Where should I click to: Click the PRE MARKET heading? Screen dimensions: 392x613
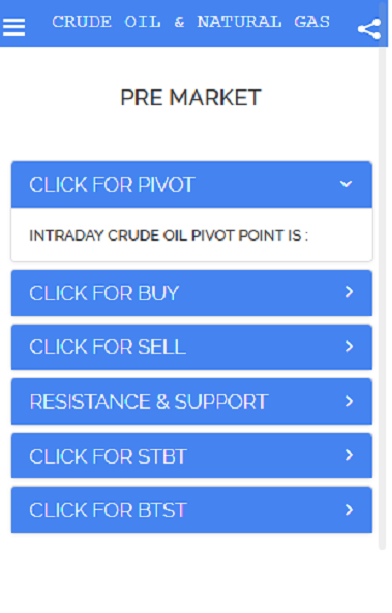click(190, 97)
